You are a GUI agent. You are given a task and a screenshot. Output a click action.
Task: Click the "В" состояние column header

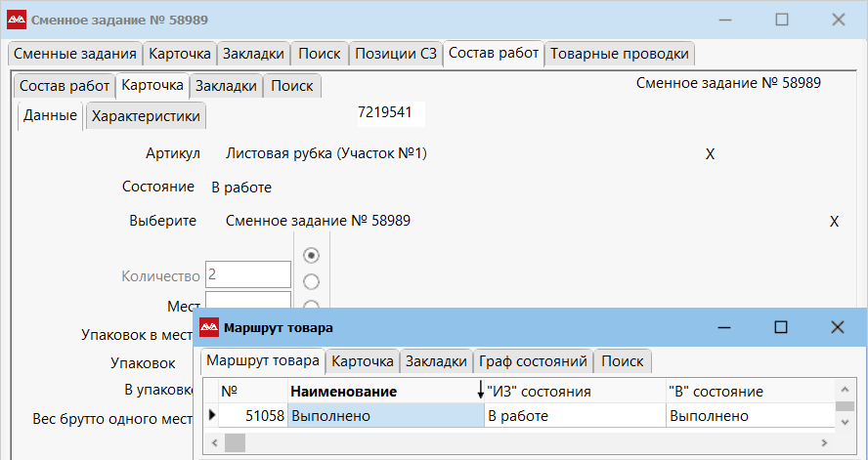click(x=716, y=392)
